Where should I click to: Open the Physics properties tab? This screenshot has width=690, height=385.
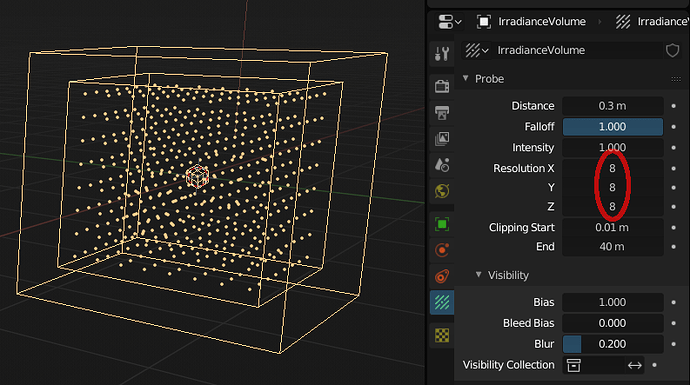[x=442, y=250]
